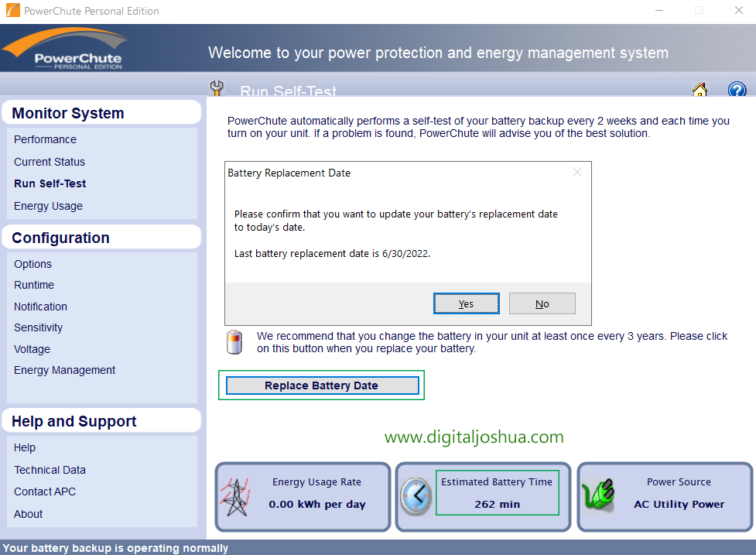This screenshot has height=555, width=756.
Task: Click the PowerChute title bar app icon
Action: (13, 10)
